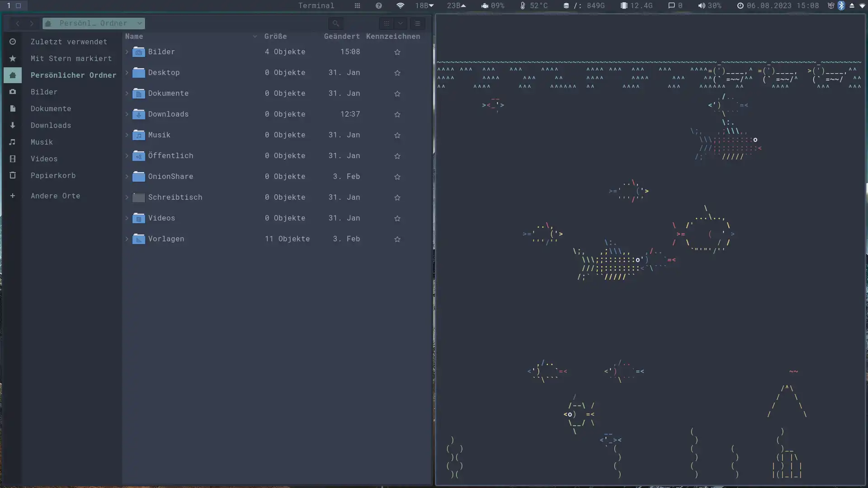Expand the Downloads folder arrow
Image resolution: width=868 pixels, height=488 pixels.
(x=127, y=114)
